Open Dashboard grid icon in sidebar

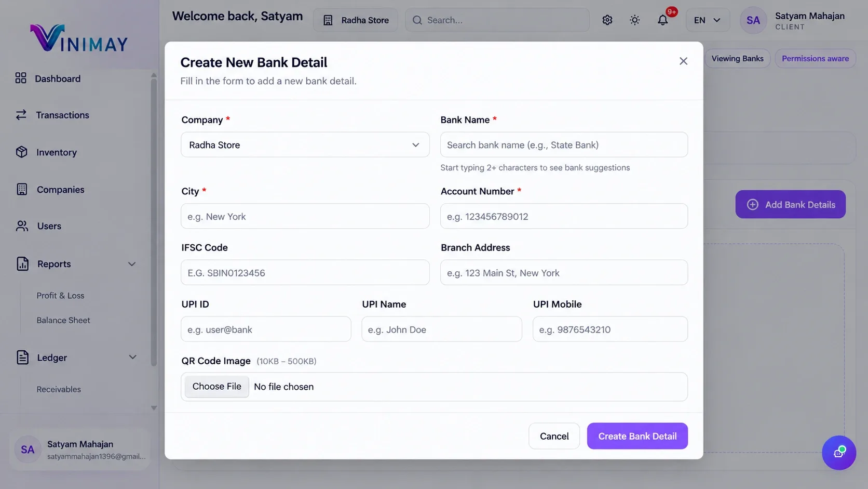coord(21,78)
